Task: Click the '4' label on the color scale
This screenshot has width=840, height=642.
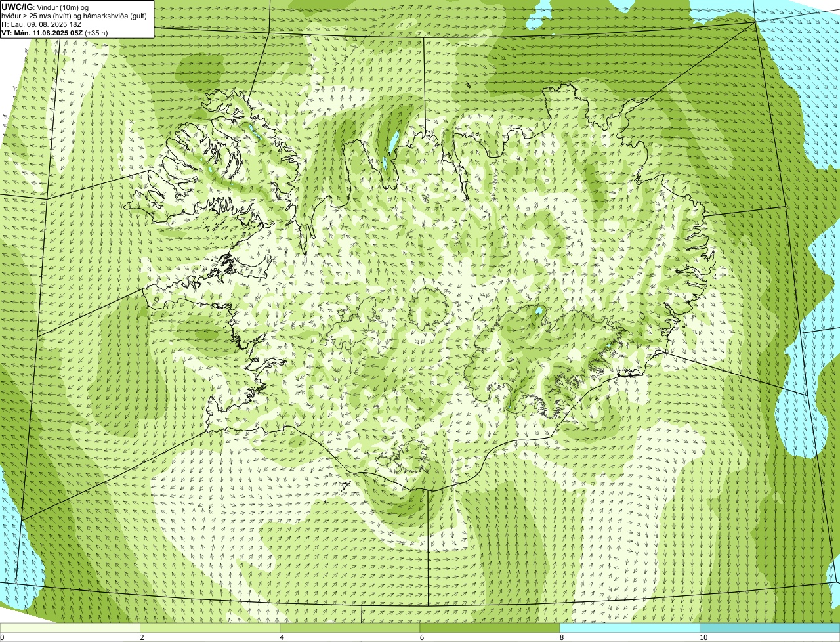Action: tap(282, 637)
